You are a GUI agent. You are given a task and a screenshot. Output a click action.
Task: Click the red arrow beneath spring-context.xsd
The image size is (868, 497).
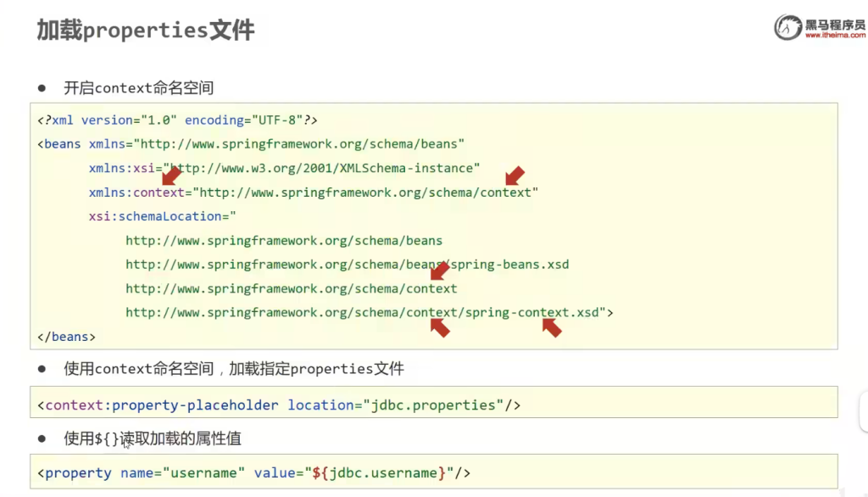[x=552, y=327]
